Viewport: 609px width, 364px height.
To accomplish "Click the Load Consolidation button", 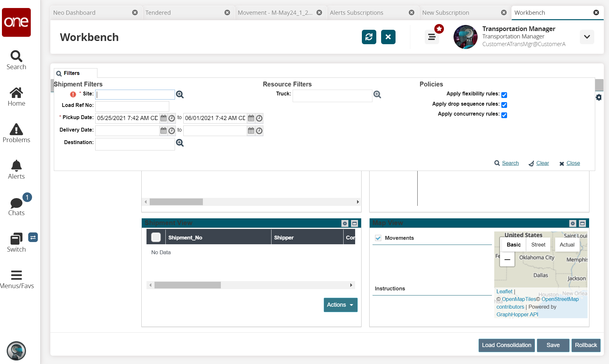I will 506,345.
